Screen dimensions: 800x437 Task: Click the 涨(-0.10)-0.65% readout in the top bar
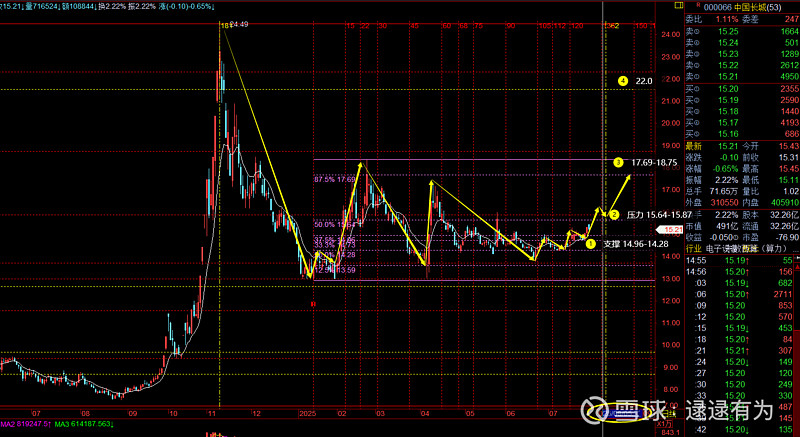pyautogui.click(x=187, y=7)
